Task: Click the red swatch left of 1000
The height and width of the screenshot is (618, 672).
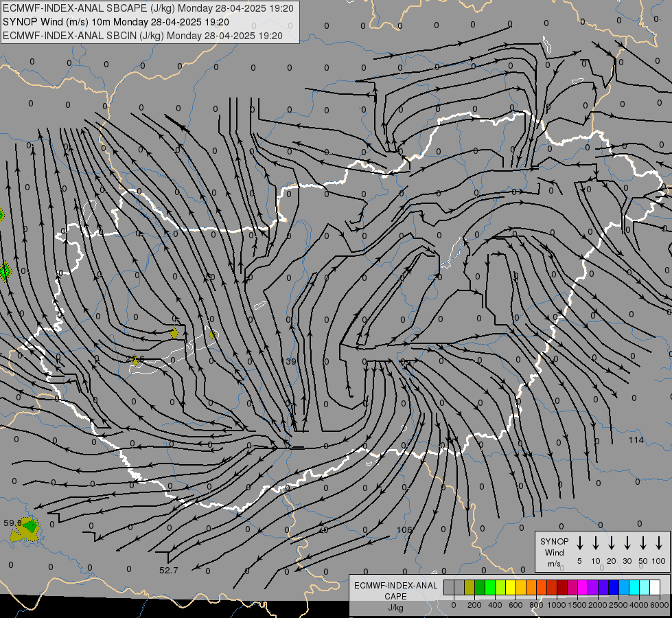Action: [552, 587]
